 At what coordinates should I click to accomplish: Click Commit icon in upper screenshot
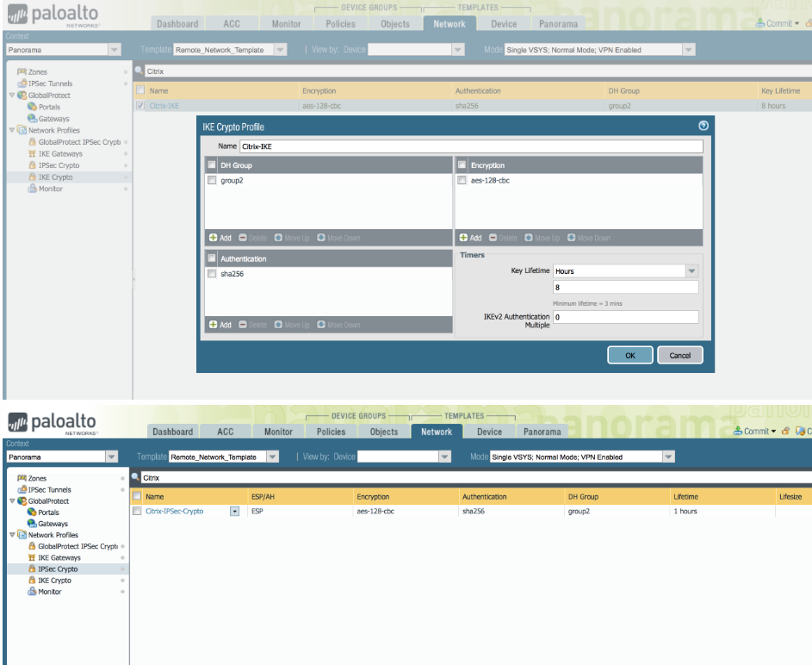760,23
